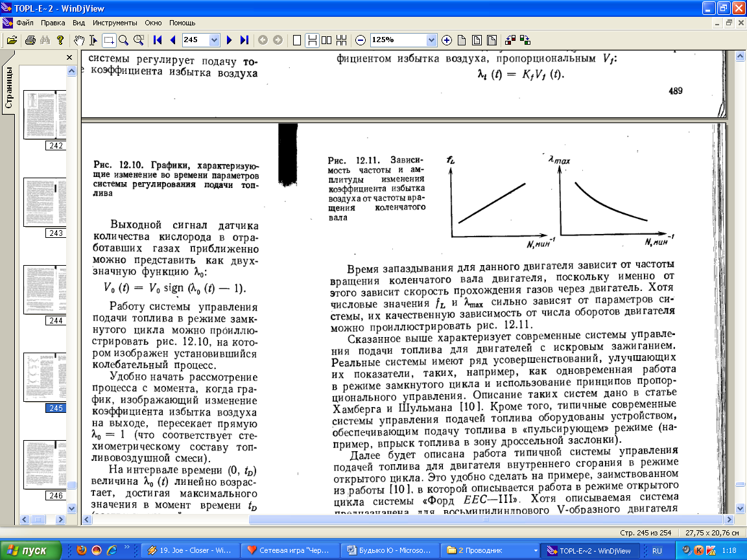This screenshot has height=560, width=747.
Task: Open the Инструменты menu
Action: pyautogui.click(x=115, y=23)
